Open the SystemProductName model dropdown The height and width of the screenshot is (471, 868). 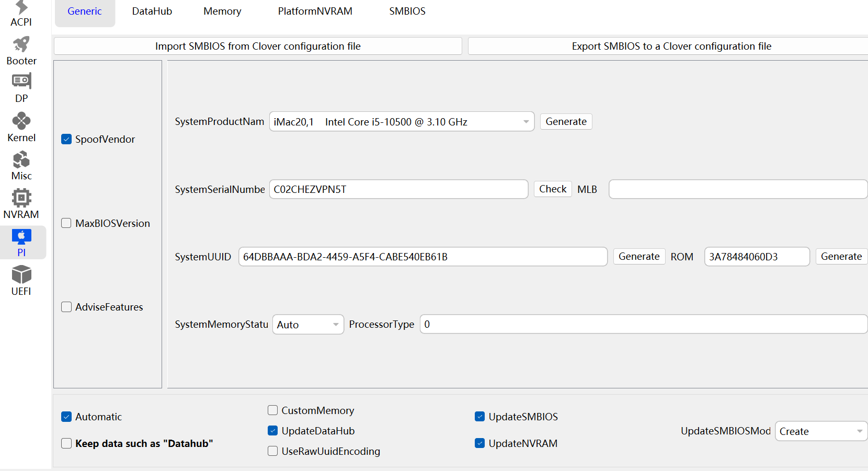[x=402, y=122]
